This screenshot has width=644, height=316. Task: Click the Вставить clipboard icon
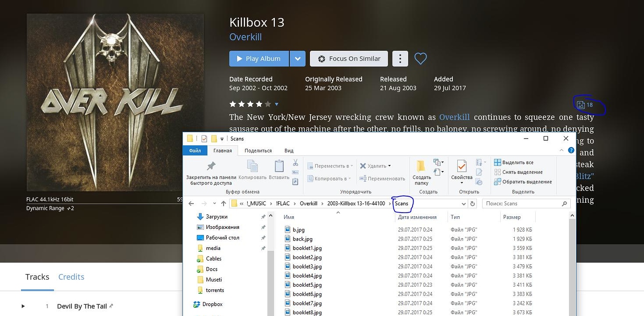[279, 166]
